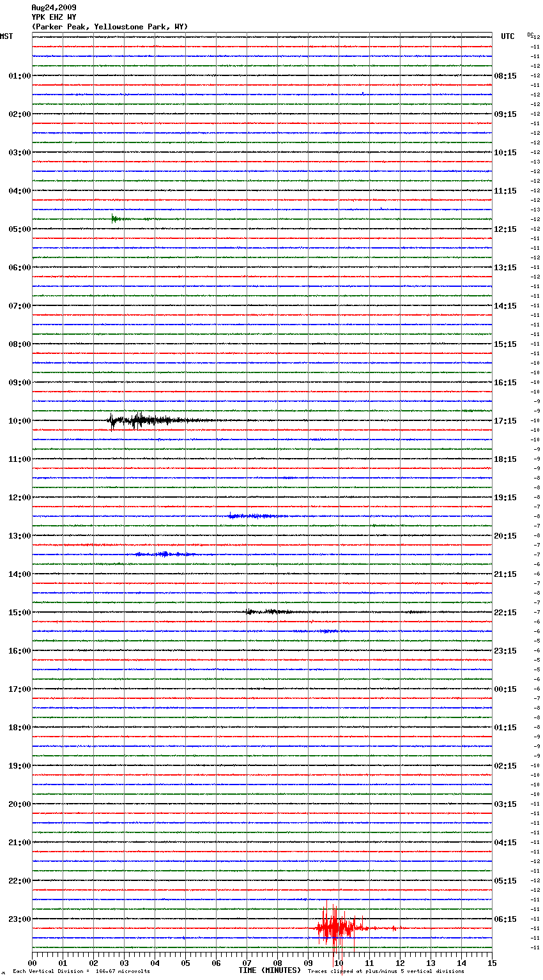Viewport: 543px width, 980px height.
Task: Click the Parker Peak, Yellowstone Park location title
Action: 110,27
